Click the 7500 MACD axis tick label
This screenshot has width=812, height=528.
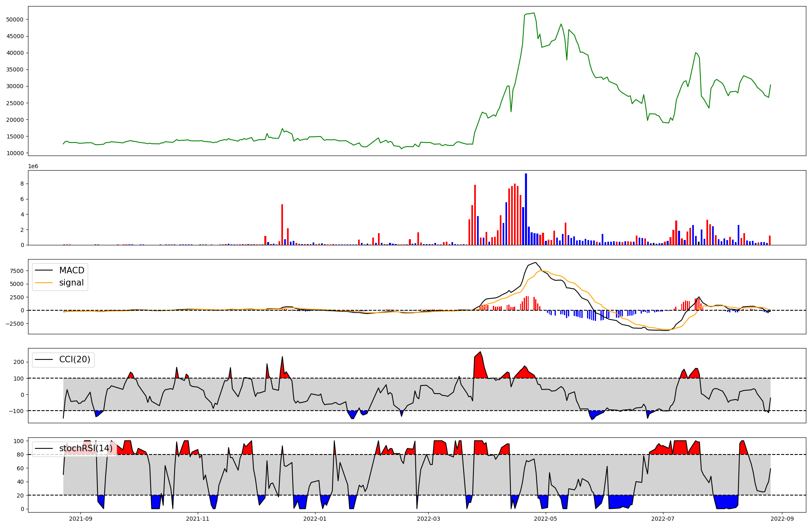17,271
